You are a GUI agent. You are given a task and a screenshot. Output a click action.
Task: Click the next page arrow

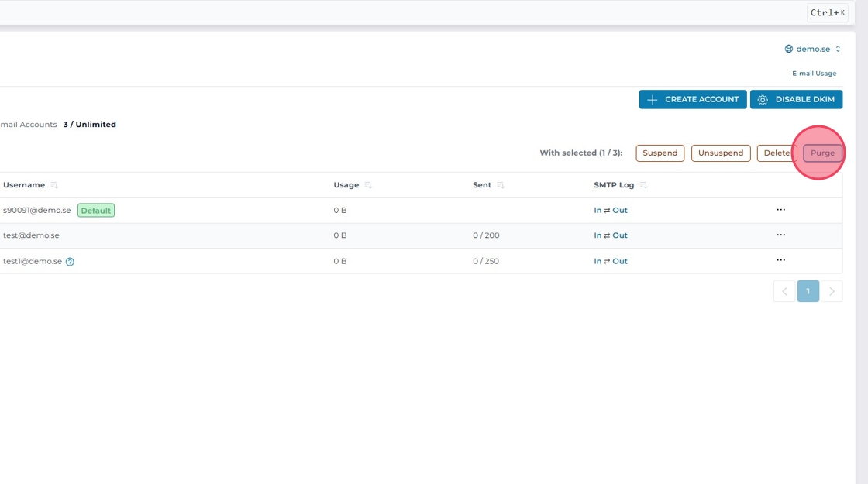coord(832,291)
